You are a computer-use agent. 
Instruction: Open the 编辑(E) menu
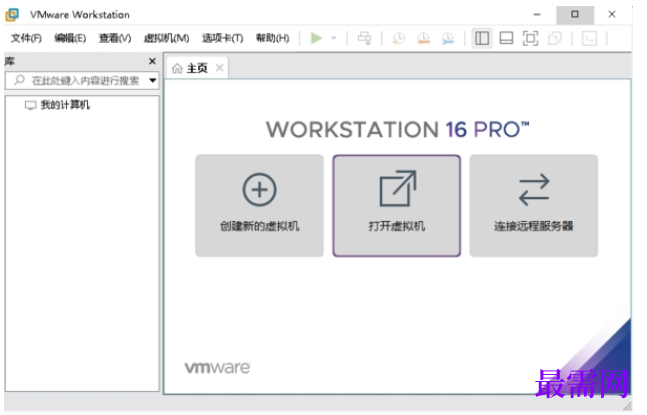pos(71,39)
